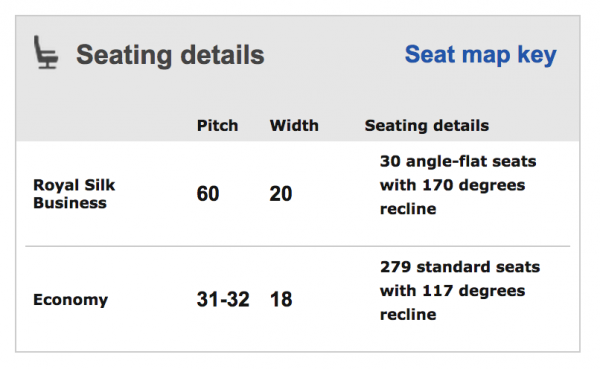Click the Economy width value 18

click(281, 299)
